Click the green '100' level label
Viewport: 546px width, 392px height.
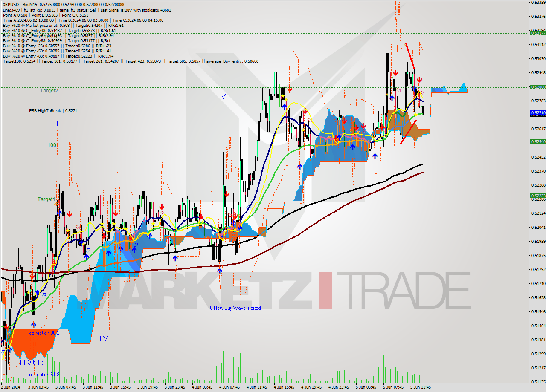point(52,145)
